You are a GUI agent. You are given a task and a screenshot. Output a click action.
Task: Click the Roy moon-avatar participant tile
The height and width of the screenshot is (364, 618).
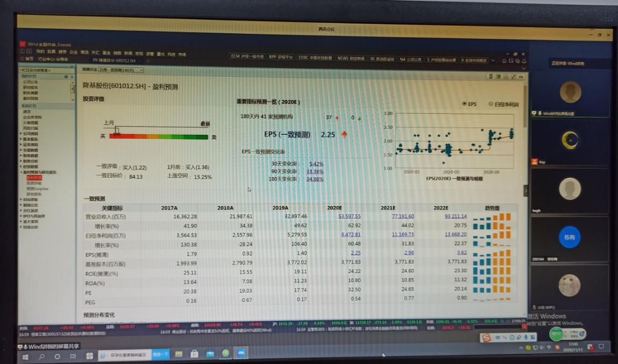point(570,142)
